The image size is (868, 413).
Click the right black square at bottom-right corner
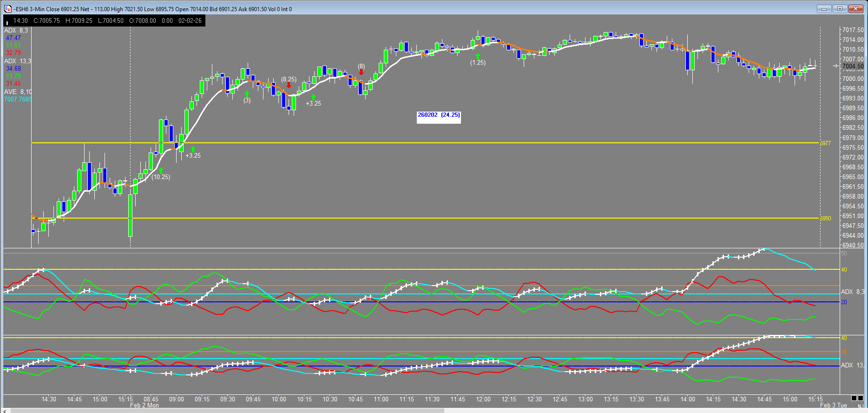(861, 398)
